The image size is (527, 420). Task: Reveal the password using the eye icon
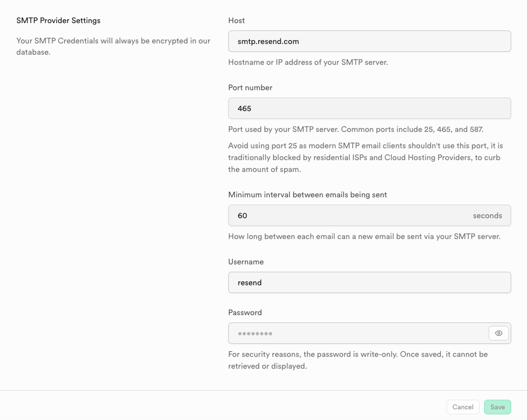498,333
